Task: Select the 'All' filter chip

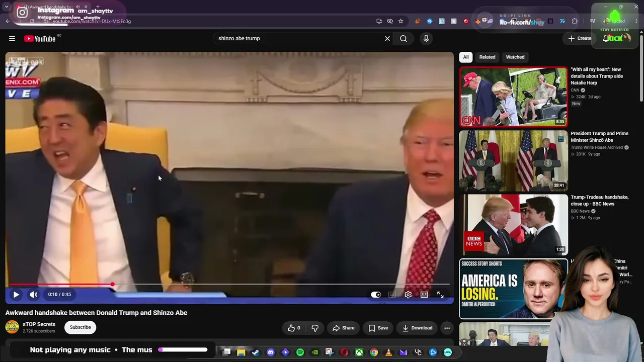Action: click(x=466, y=57)
